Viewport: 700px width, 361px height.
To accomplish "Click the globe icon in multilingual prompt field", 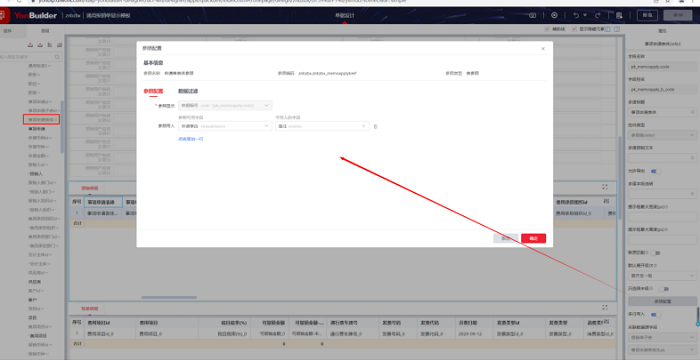I will (x=692, y=158).
